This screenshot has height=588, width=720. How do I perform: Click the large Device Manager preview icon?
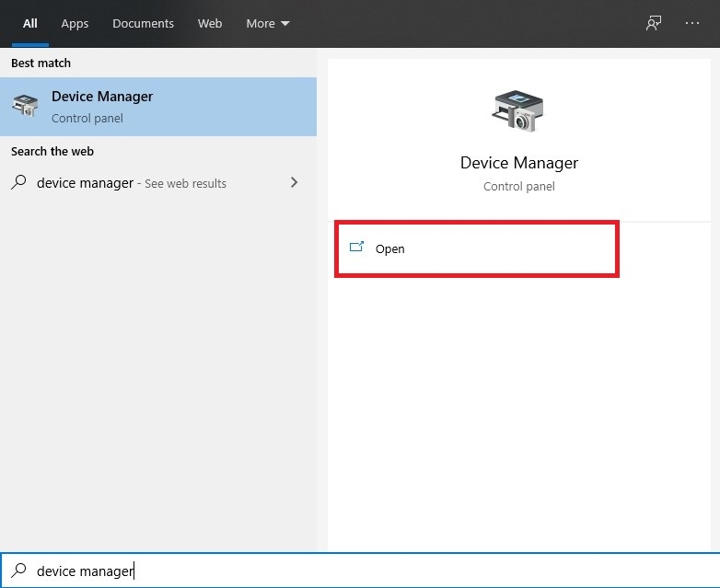point(518,111)
